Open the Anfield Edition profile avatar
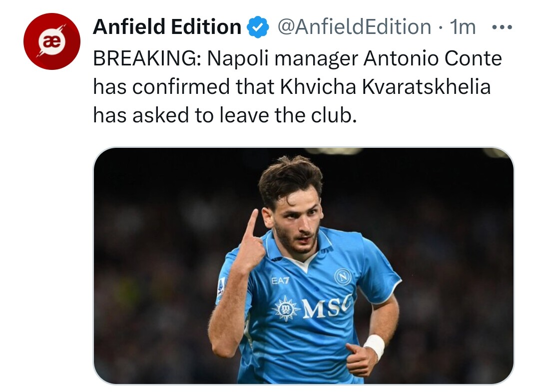The width and height of the screenshot is (539, 392). [x=51, y=41]
